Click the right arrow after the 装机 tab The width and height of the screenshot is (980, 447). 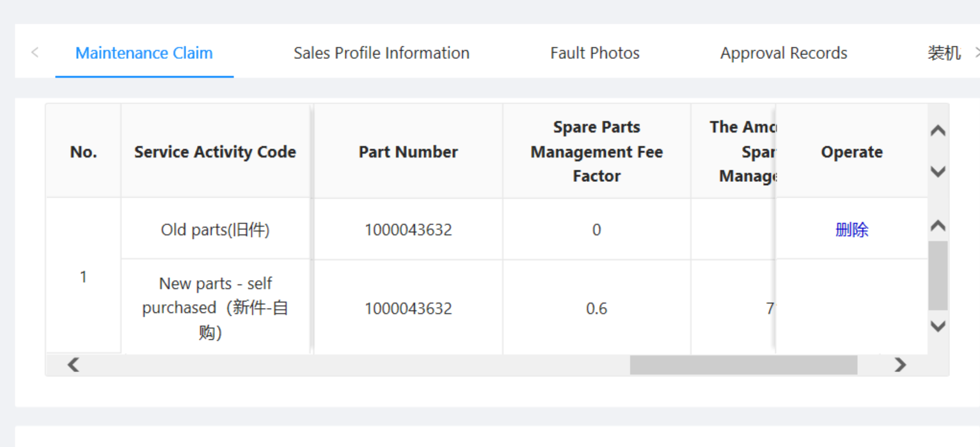(976, 53)
